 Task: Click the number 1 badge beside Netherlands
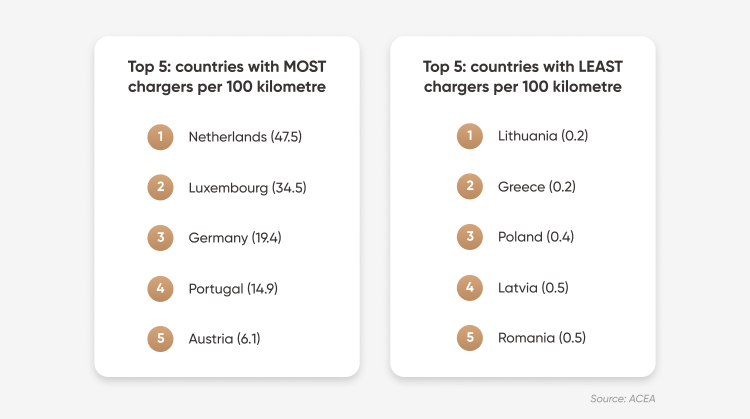point(160,137)
